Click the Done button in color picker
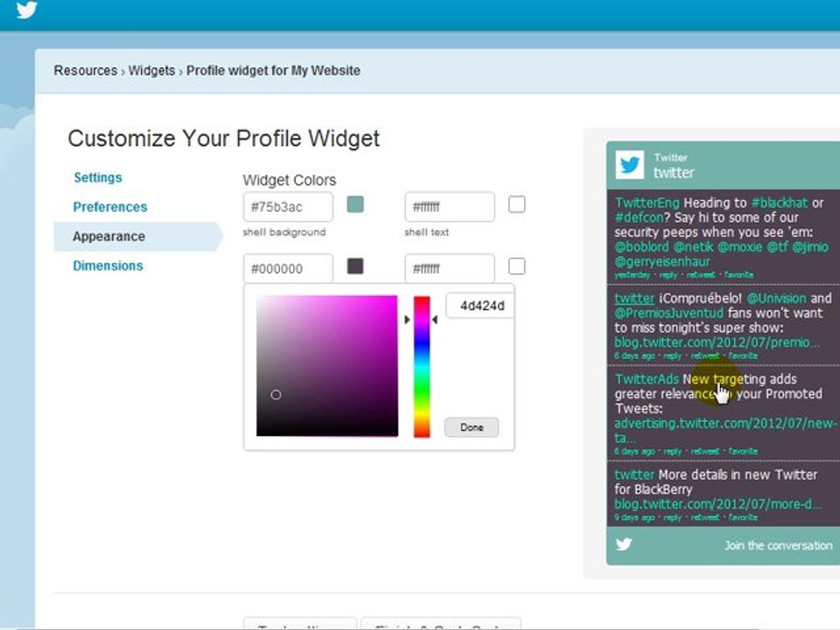 (x=472, y=428)
